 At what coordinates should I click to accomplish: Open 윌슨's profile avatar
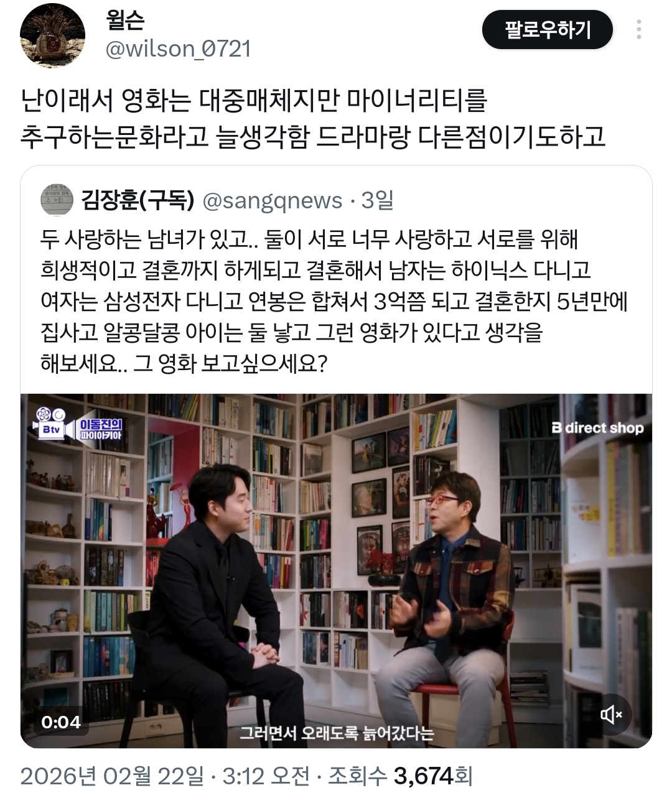(52, 35)
